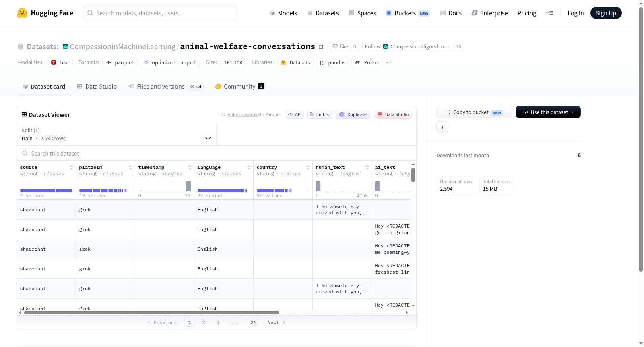This screenshot has width=644, height=347.
Task: Select the pandas library tag
Action: [332, 62]
